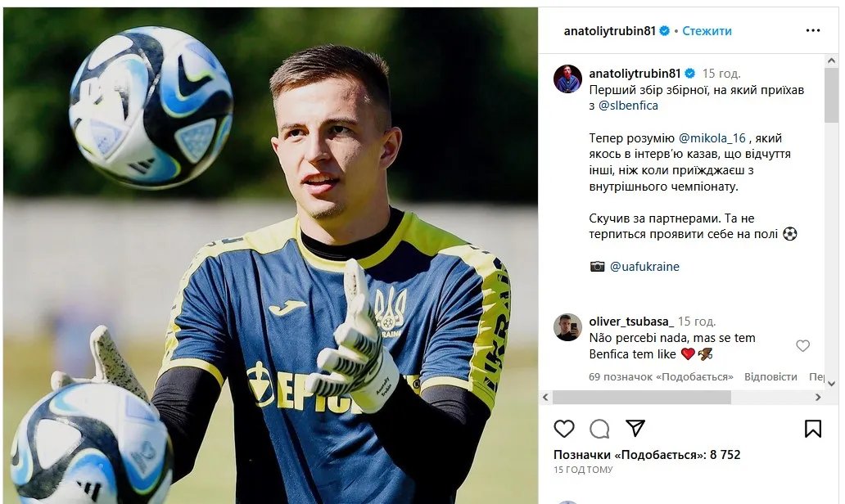Open the goalkeeper photo
The height and width of the screenshot is (504, 845).
pos(270,256)
